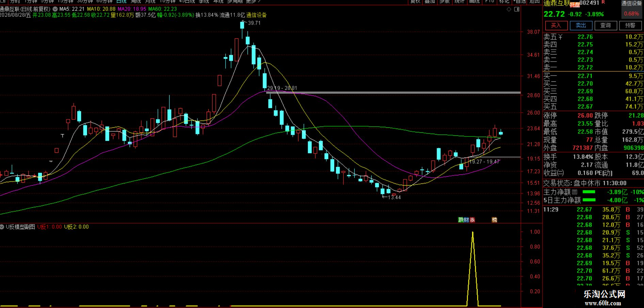Select the 季线 quarterly period tab
This screenshot has width=644, height=308.
click(x=204, y=1)
